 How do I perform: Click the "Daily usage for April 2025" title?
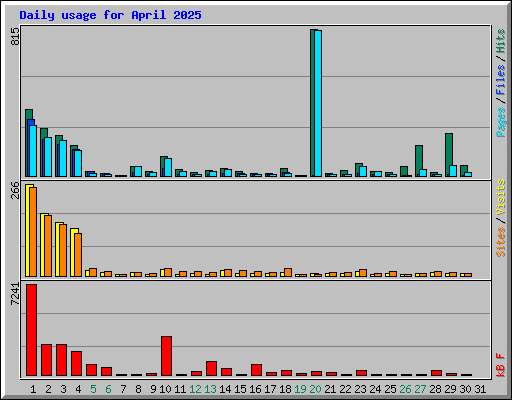[x=110, y=15]
